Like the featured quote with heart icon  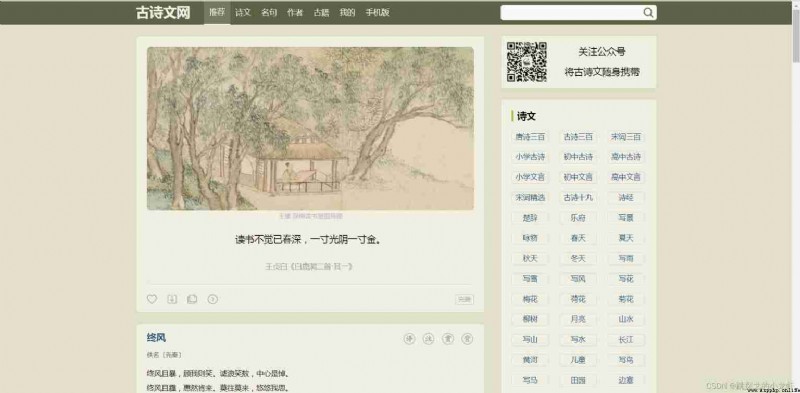[x=152, y=299]
